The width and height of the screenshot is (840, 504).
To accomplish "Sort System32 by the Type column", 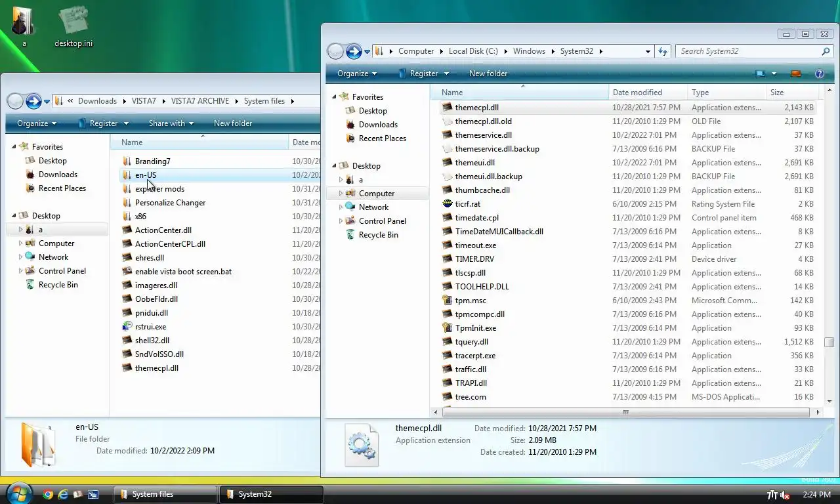I will coord(726,93).
